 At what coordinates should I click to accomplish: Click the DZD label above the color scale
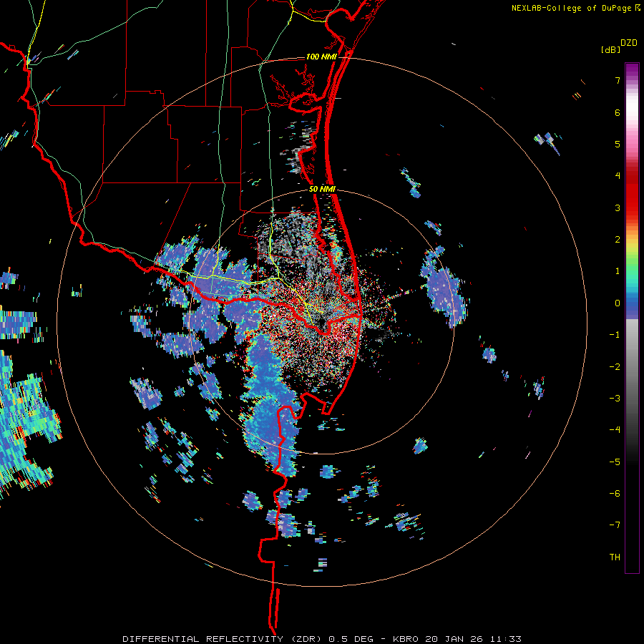(x=629, y=43)
